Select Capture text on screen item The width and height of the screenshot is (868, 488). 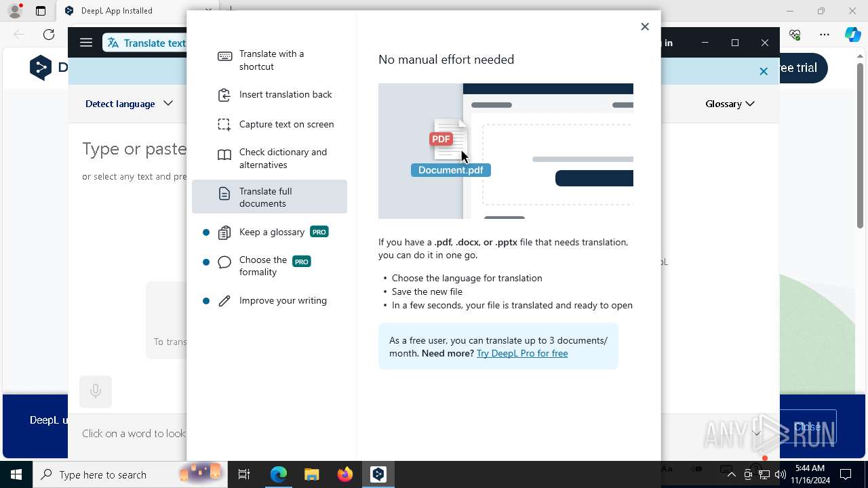(x=269, y=124)
